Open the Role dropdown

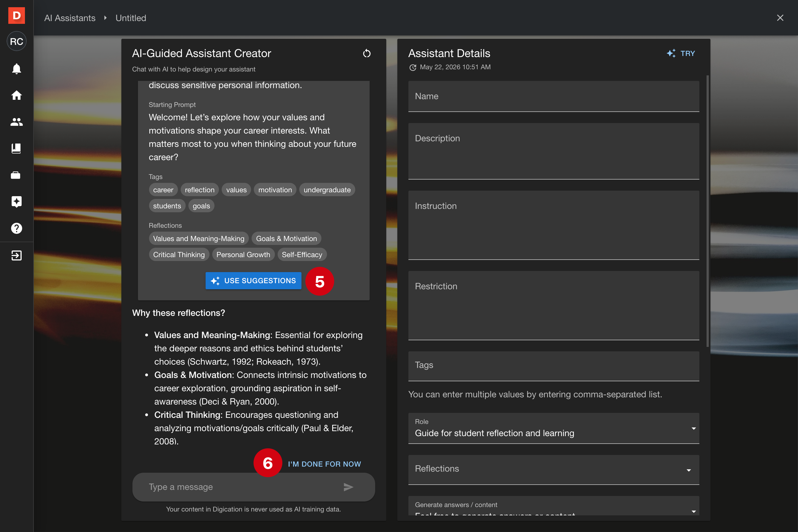tap(554, 428)
